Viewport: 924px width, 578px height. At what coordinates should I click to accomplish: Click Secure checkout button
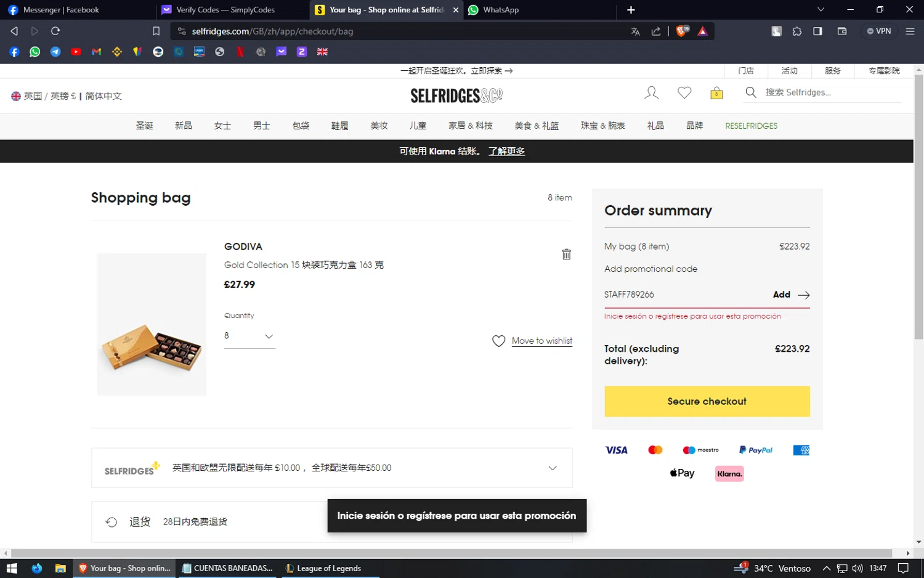[707, 401]
